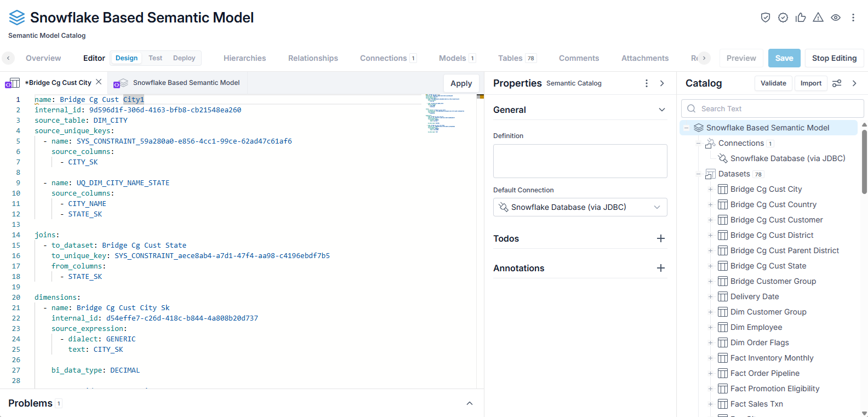Open the Connections tab in tab bar

388,58
